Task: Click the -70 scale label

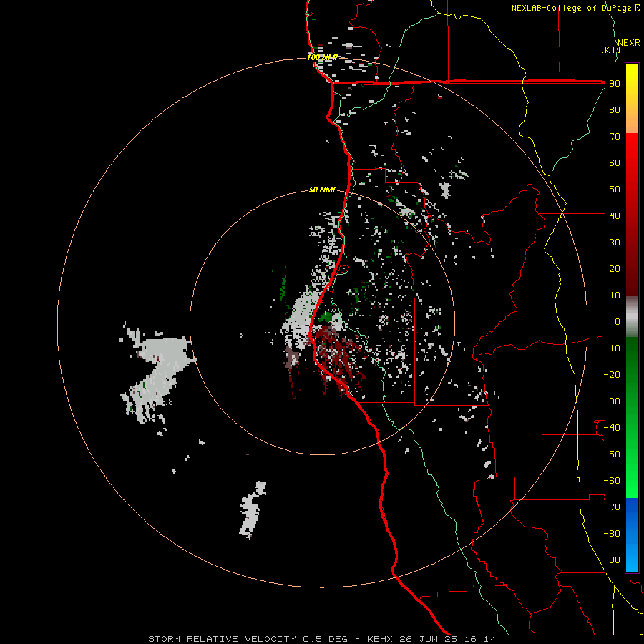Action: tap(612, 507)
